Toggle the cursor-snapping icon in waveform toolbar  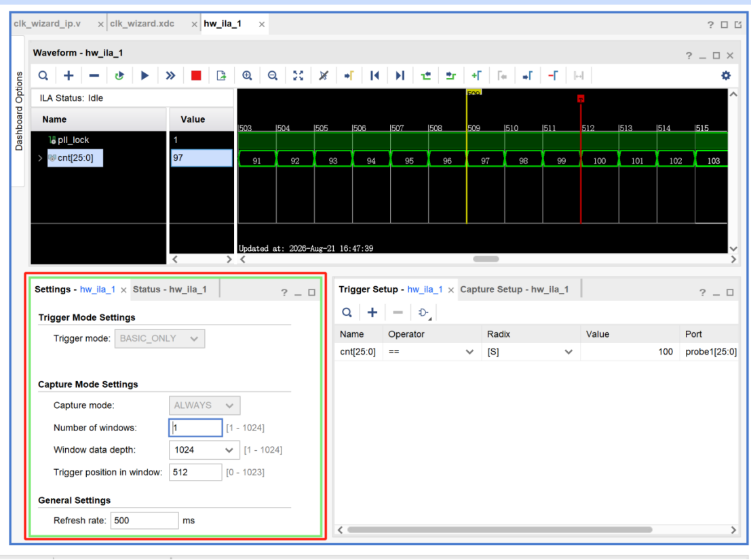point(324,76)
